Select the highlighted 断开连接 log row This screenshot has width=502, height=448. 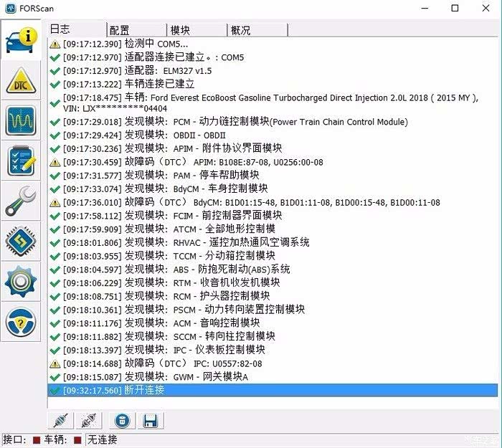tap(273, 391)
